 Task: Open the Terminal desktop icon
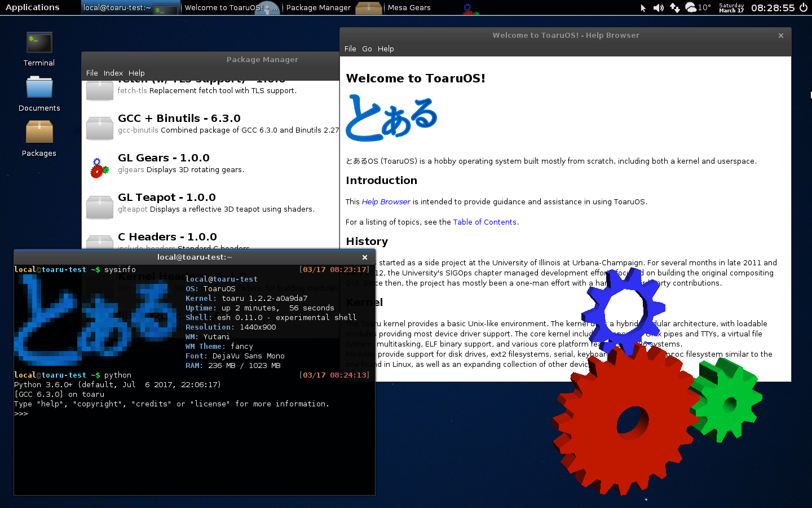click(x=39, y=49)
